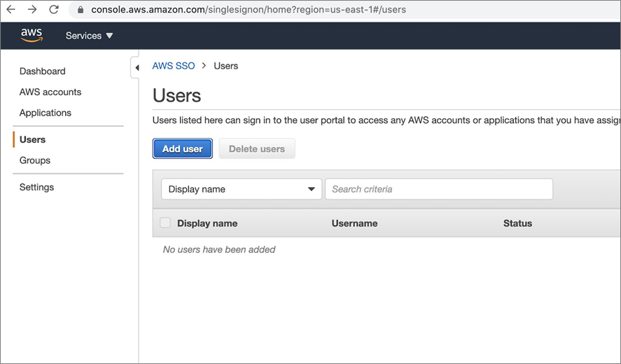Expand the Display name filter dropdown
Image resolution: width=621 pixels, height=364 pixels.
(x=242, y=189)
